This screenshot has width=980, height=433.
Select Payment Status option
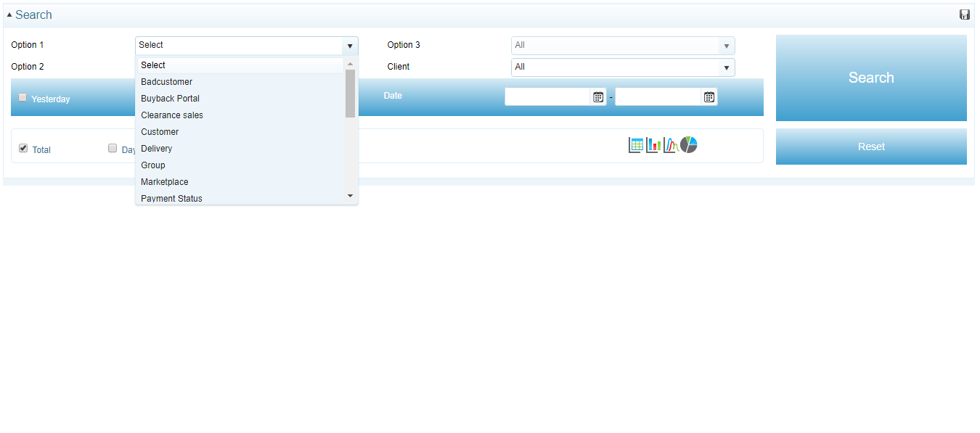coord(240,197)
